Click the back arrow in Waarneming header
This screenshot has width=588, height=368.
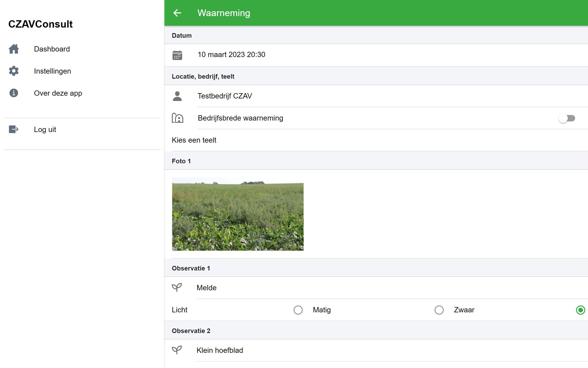177,13
